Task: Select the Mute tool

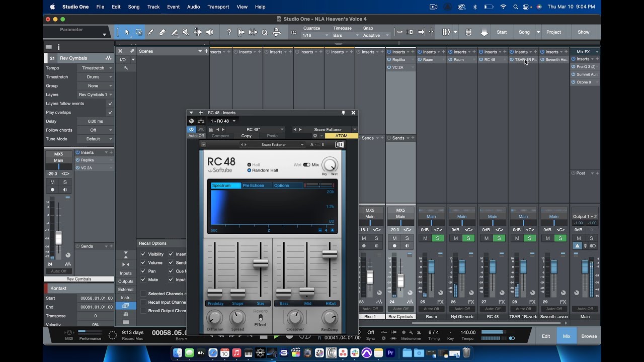Action: point(186,32)
